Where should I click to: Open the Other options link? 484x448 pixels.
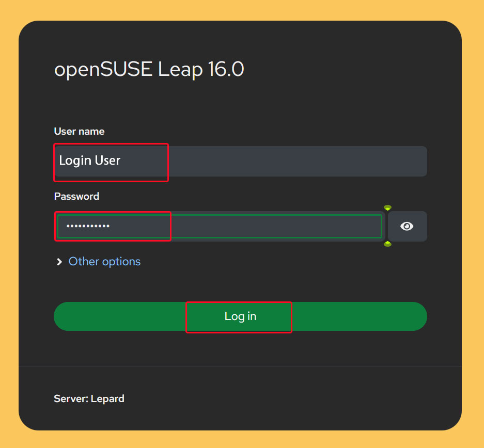(x=104, y=262)
